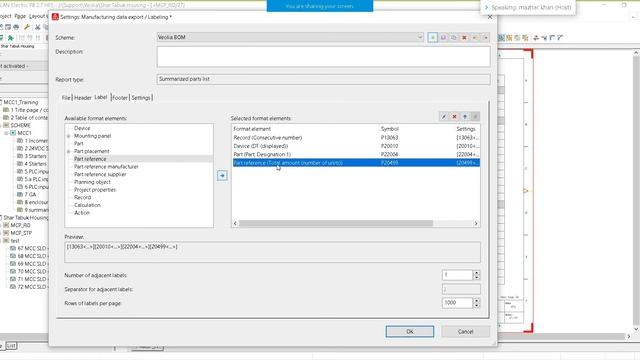The width and height of the screenshot is (640, 360).
Task: Select the 'Part (Part: Designation 1)' row
Action: [356, 155]
